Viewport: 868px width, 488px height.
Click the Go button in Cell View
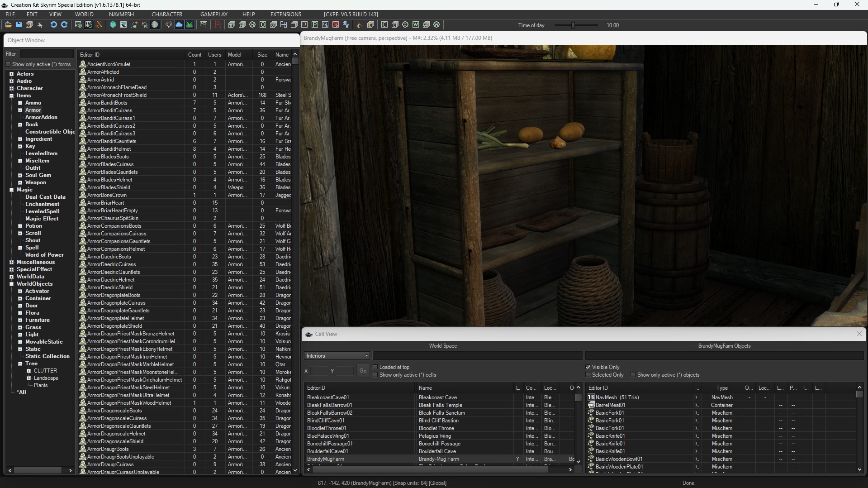click(363, 371)
